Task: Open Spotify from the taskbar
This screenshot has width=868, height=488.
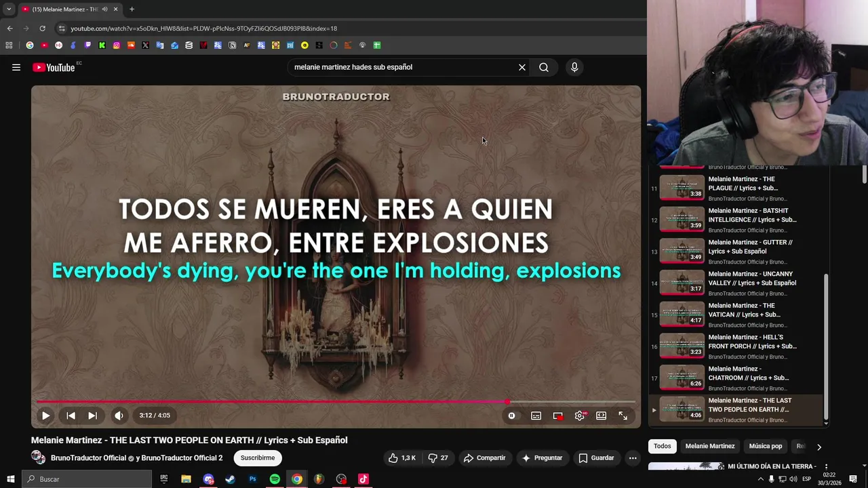Action: [275, 479]
